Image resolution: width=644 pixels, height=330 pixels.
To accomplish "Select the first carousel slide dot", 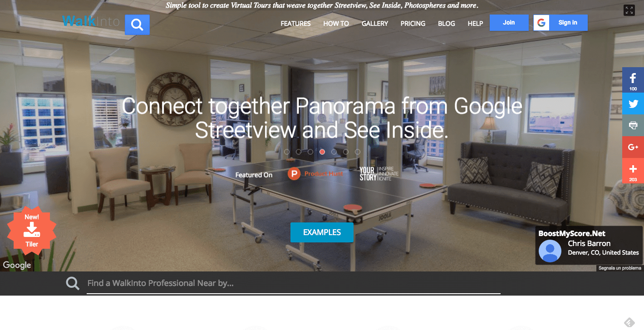I will [x=287, y=152].
